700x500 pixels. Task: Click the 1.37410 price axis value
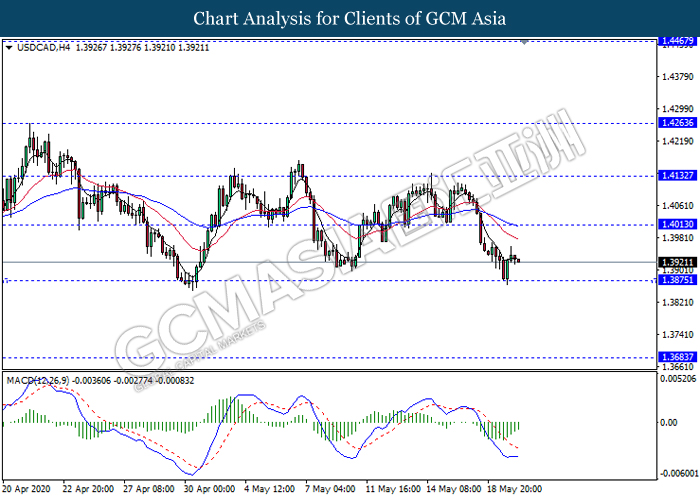coord(678,334)
